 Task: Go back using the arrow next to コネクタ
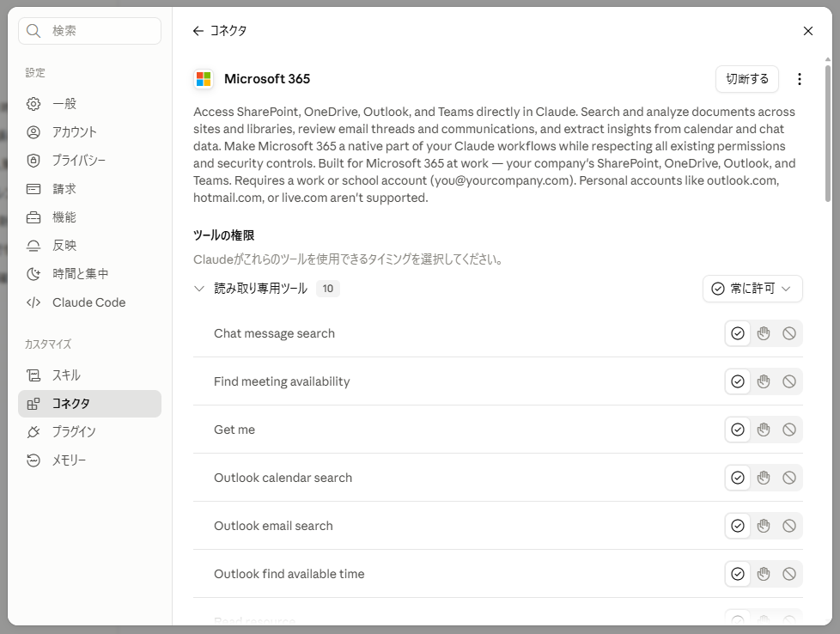point(198,31)
